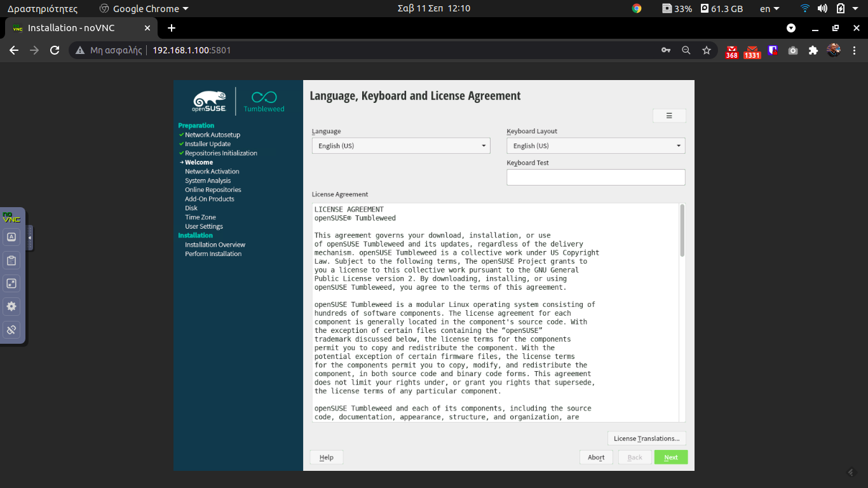
Task: Click the Back button
Action: point(635,457)
